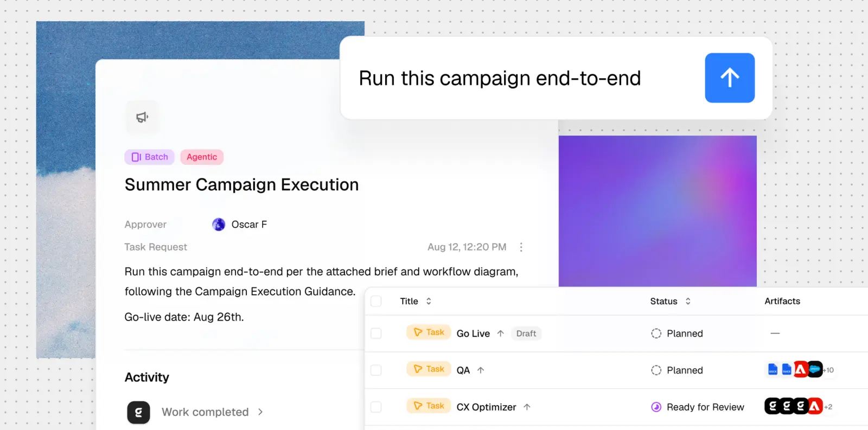Open the purple gradient image
868x430 pixels.
(658, 211)
